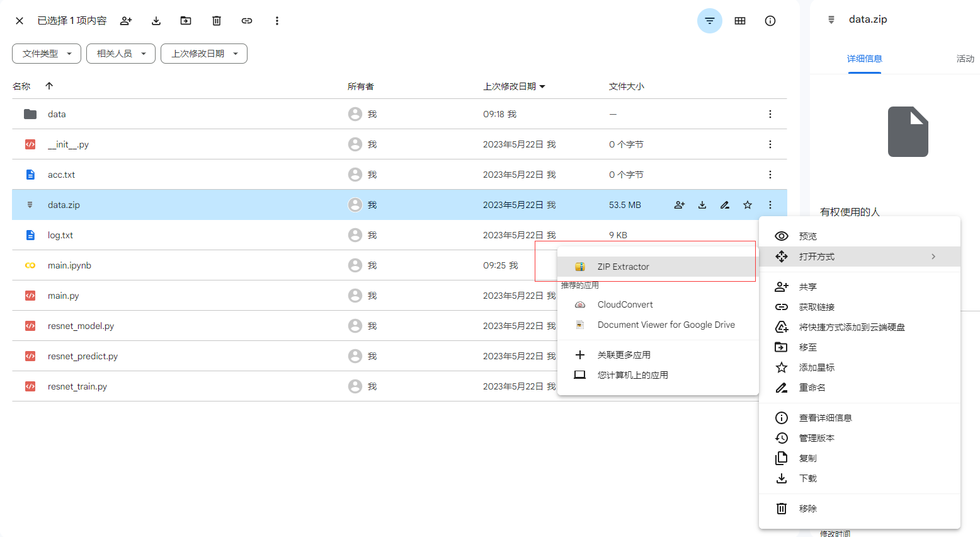Click 管理版本 in the context menu
This screenshot has height=537, width=980.
coord(860,438)
